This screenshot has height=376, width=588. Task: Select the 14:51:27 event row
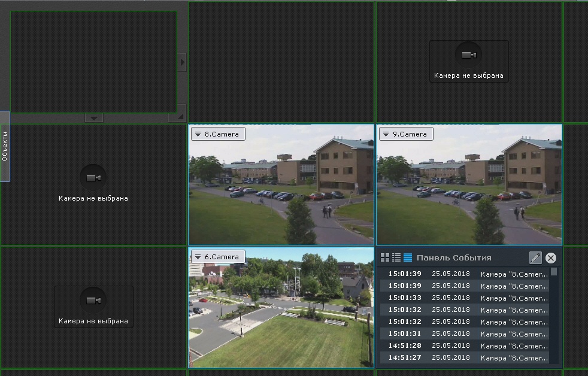[464, 357]
